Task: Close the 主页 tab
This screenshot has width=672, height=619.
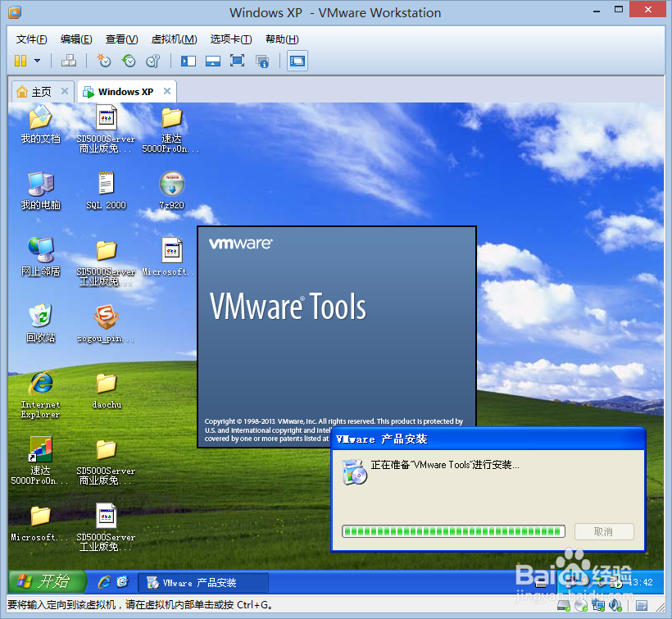Action: coord(65,91)
